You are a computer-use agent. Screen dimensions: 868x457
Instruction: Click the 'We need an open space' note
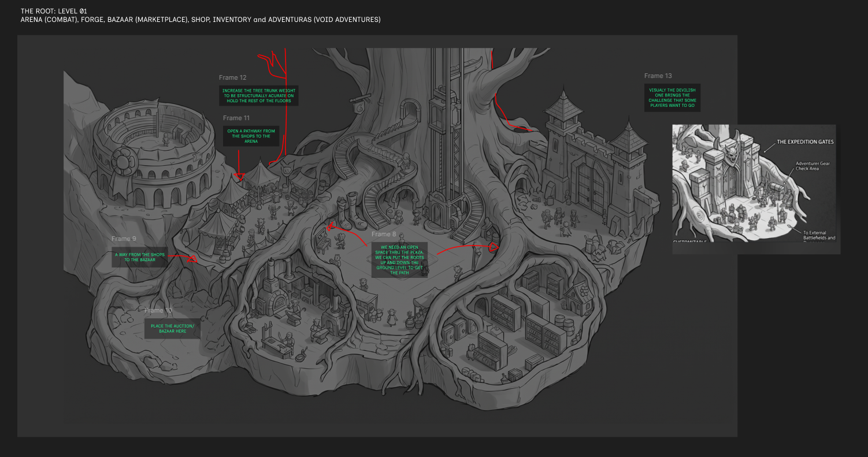[x=399, y=260]
